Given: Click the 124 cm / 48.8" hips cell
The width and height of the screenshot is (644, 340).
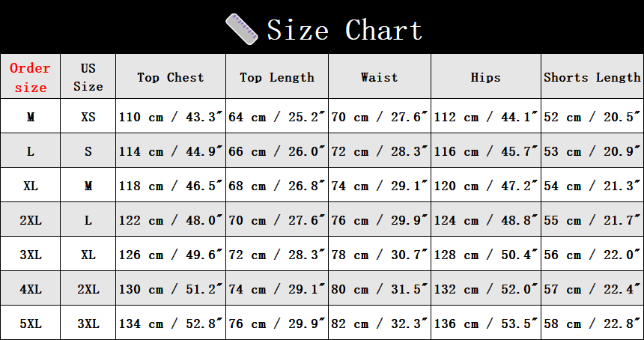Looking at the screenshot, I should click(x=486, y=220).
